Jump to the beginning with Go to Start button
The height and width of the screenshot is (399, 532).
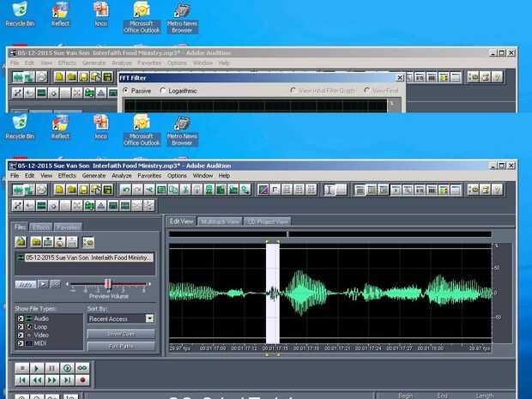tap(22, 380)
